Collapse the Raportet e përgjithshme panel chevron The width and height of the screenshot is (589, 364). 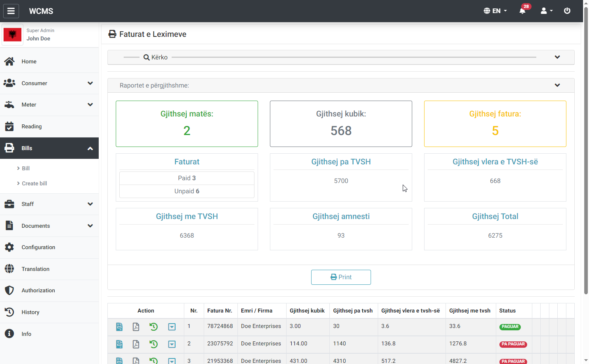(x=557, y=85)
